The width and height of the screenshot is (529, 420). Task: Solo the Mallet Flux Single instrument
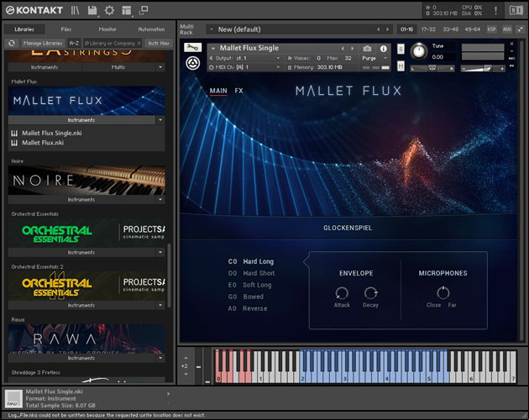click(401, 48)
